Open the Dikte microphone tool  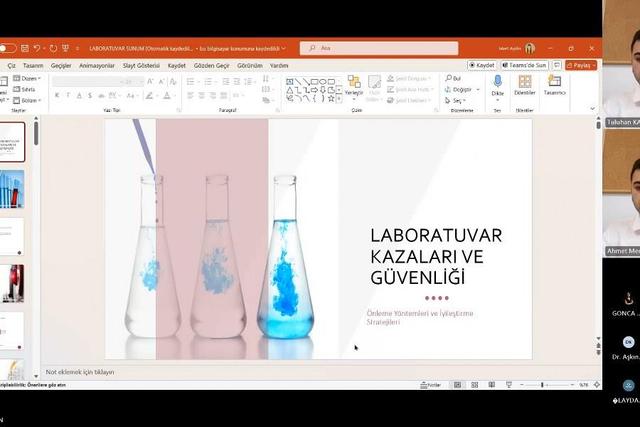coord(497,87)
